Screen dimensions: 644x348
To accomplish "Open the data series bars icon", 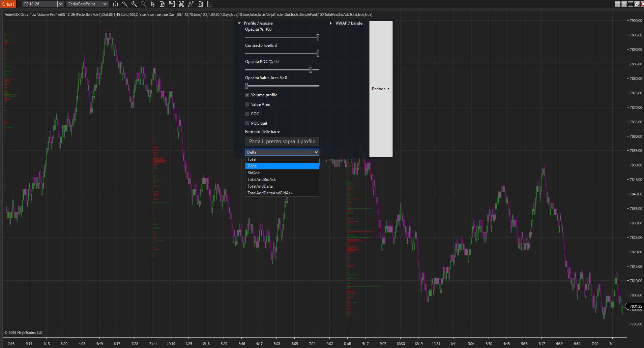I will point(181,4).
